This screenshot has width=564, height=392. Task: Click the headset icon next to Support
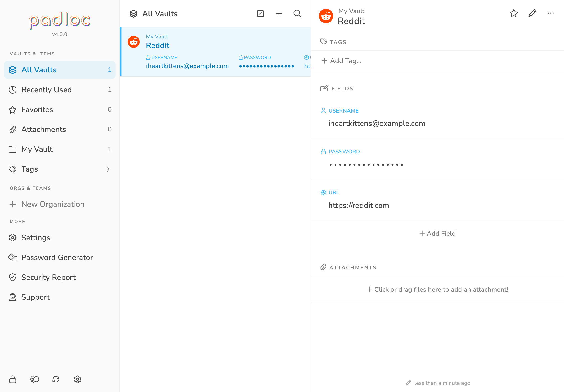point(12,297)
